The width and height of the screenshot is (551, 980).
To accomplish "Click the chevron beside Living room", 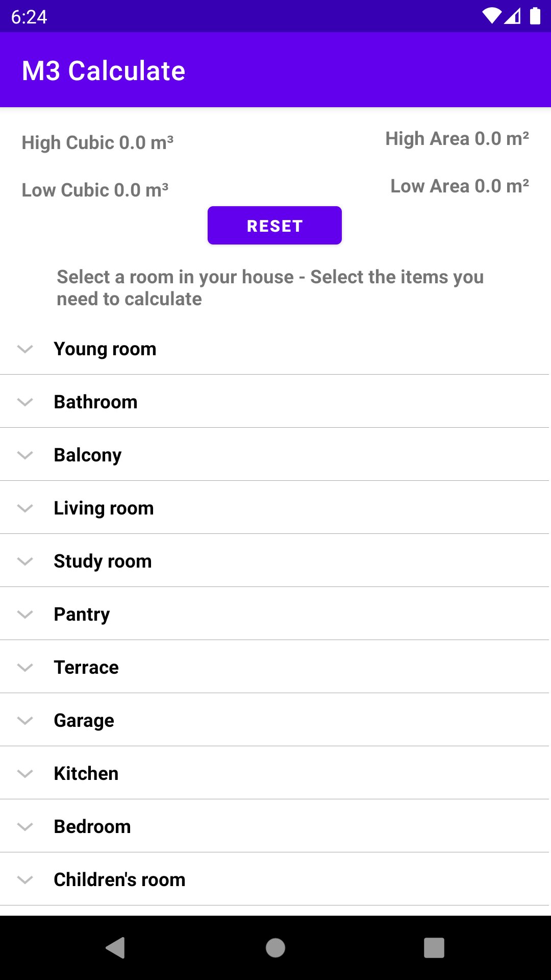I will (25, 508).
